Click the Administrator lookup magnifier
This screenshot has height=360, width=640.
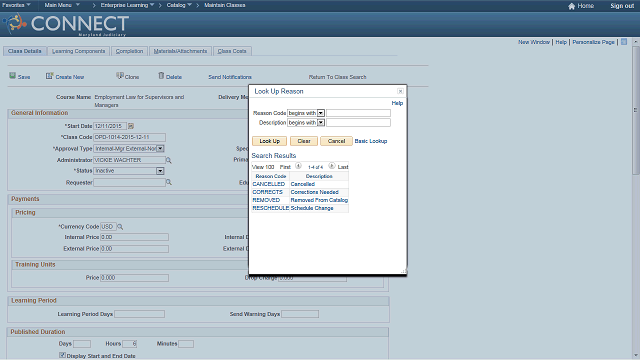tap(169, 160)
